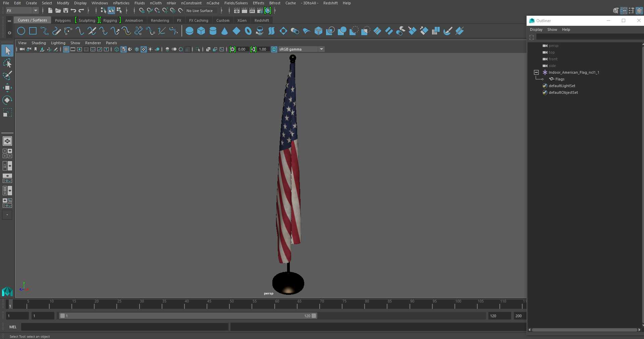
Task: Open the Render View icon
Action: (237, 11)
